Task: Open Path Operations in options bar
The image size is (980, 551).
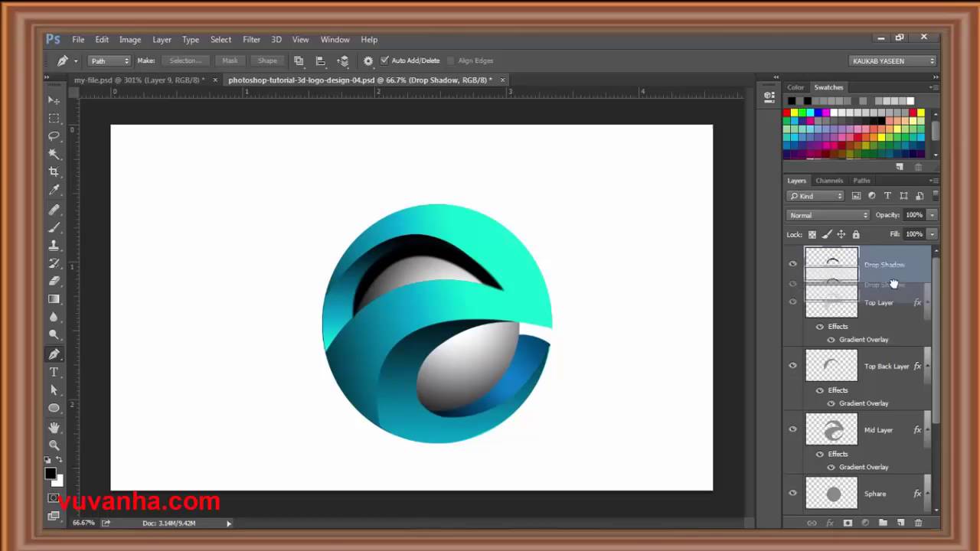Action: tap(299, 60)
